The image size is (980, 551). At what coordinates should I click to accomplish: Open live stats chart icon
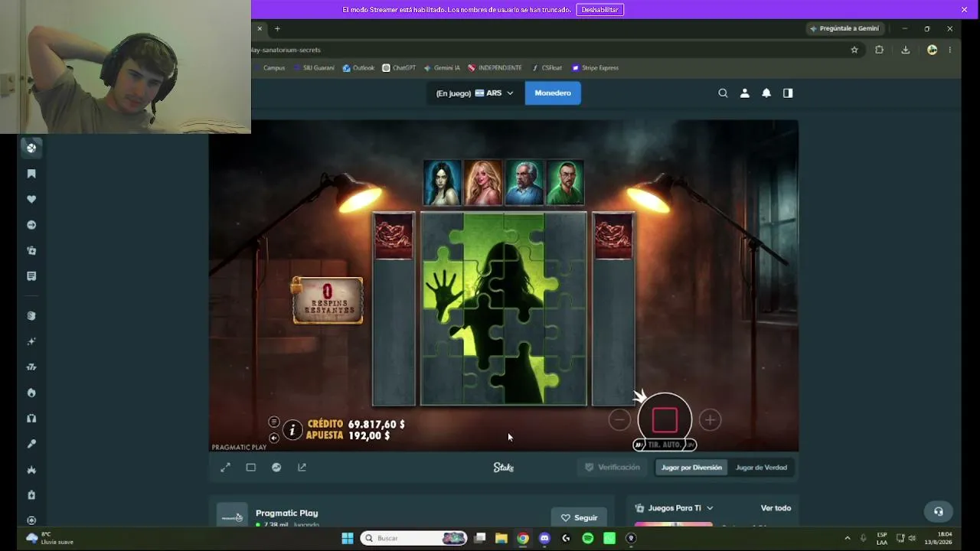pyautogui.click(x=276, y=468)
